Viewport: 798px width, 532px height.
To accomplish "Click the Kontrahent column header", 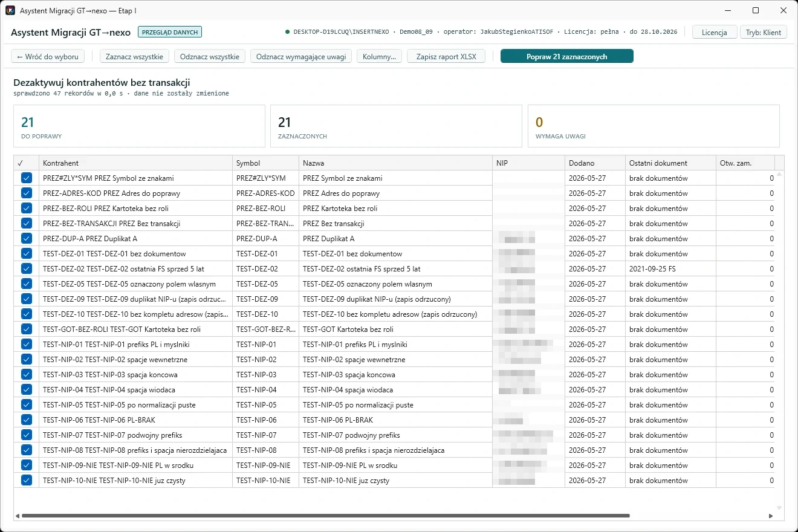I will tap(136, 163).
